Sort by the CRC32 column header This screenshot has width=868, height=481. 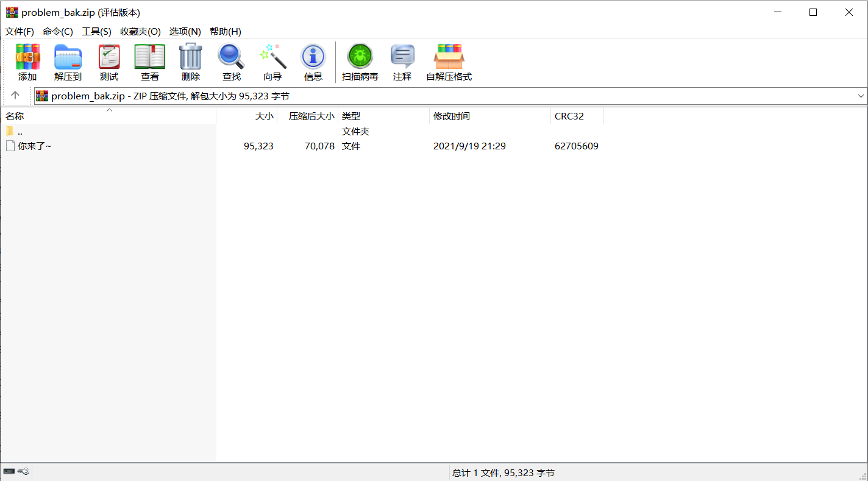point(569,116)
